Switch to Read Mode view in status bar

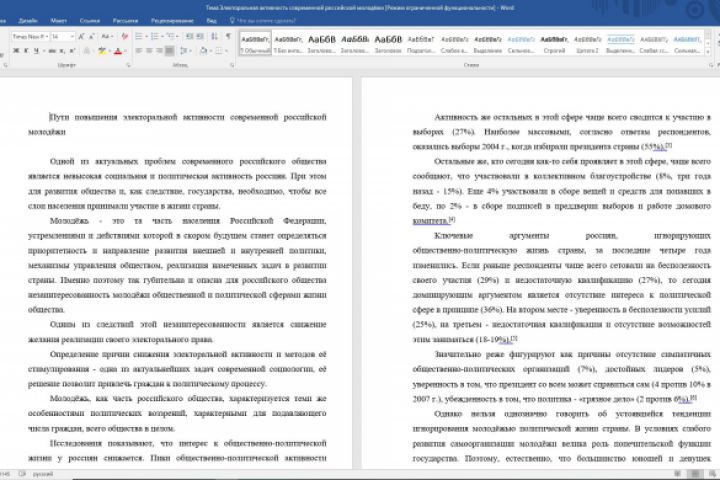coord(678,474)
